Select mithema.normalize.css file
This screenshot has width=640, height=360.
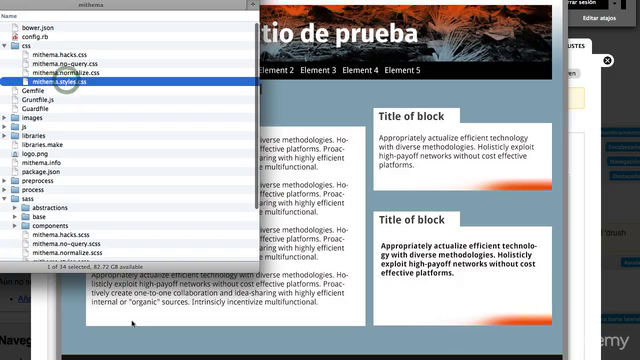[x=66, y=73]
